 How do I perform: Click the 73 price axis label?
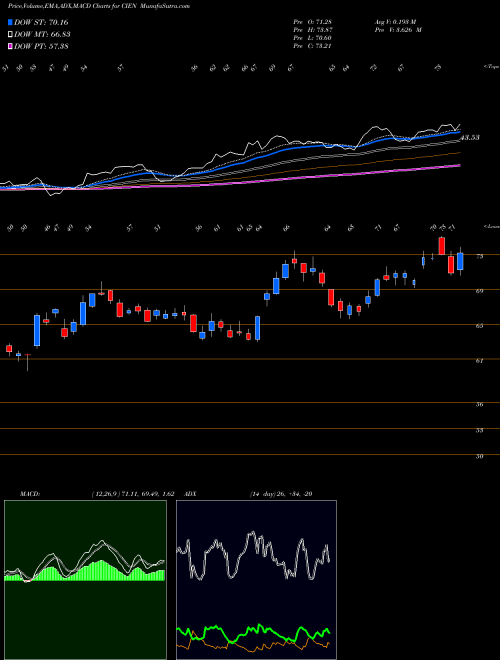(479, 256)
